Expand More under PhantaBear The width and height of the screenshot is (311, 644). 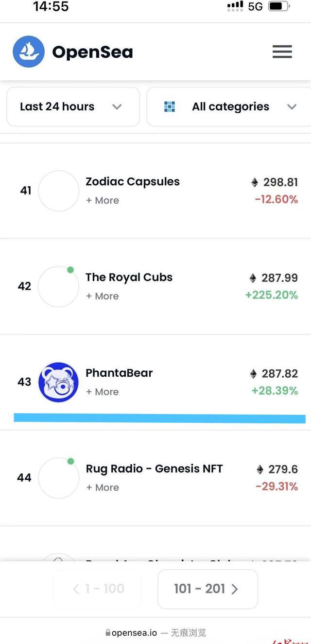tap(103, 392)
